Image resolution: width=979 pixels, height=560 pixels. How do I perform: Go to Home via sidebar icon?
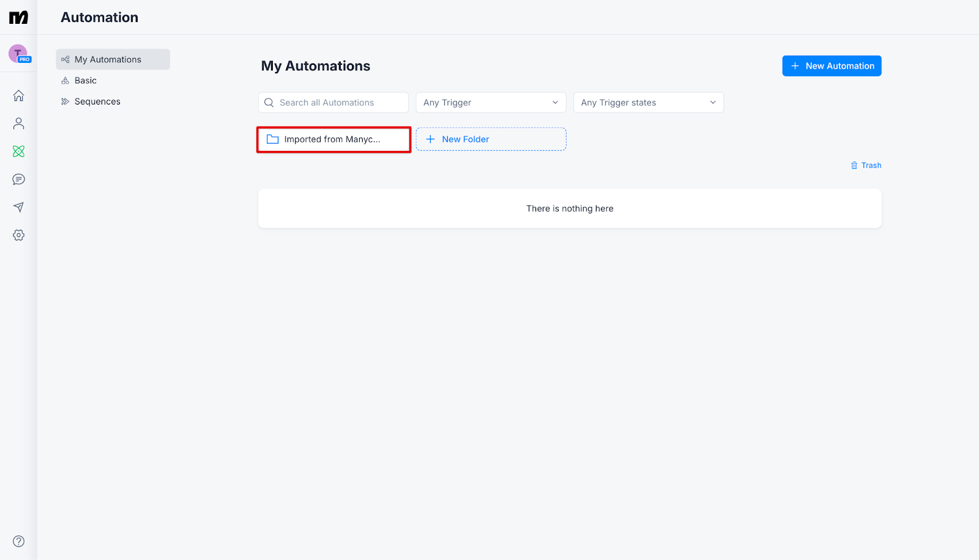(18, 96)
